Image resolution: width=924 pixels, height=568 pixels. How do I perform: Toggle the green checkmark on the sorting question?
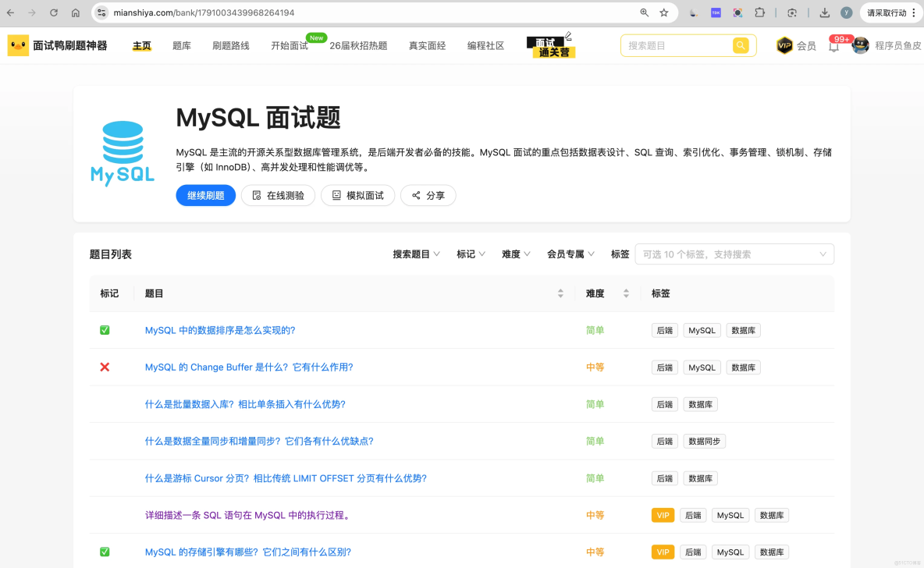point(105,330)
